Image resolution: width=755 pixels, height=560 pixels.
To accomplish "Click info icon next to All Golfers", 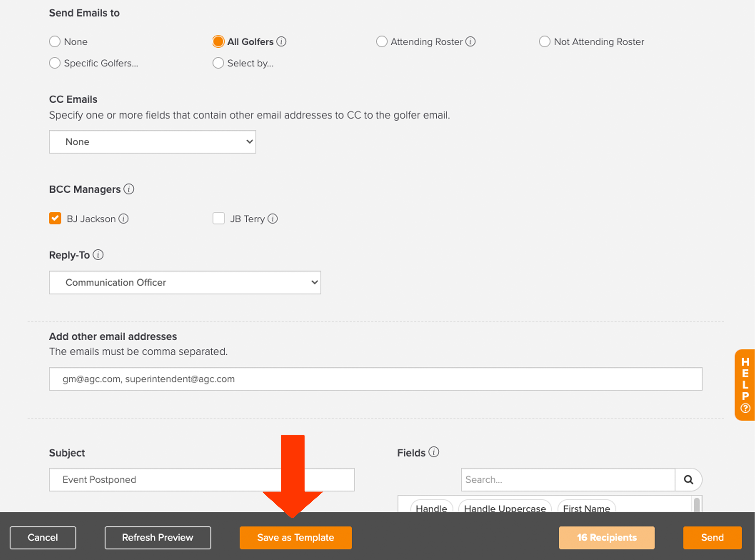I will [x=281, y=41].
